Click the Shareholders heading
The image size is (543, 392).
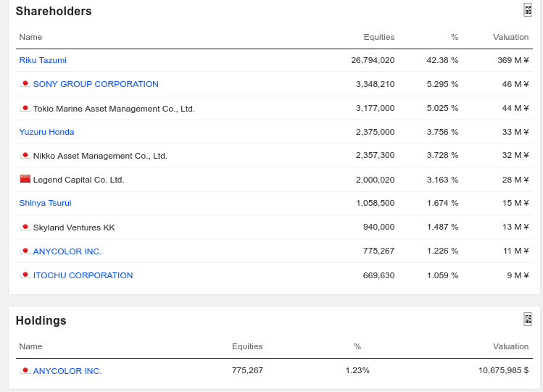[54, 11]
